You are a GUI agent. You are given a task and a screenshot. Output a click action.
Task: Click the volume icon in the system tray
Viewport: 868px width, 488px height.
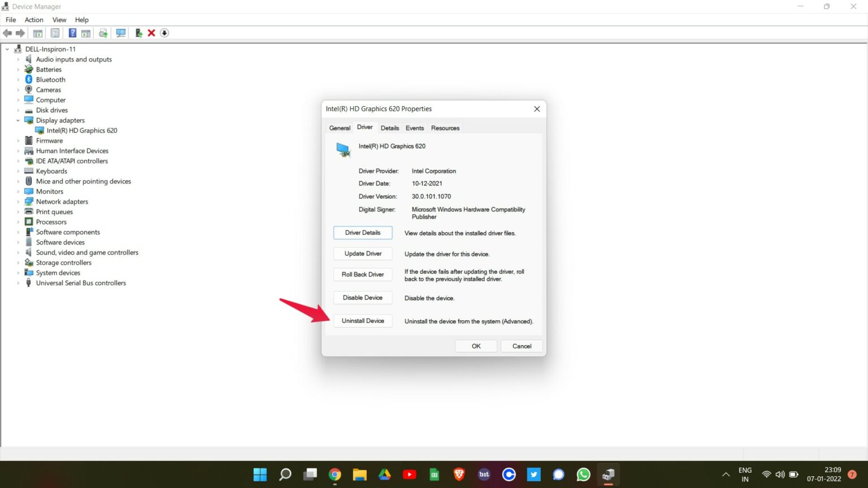click(x=780, y=474)
